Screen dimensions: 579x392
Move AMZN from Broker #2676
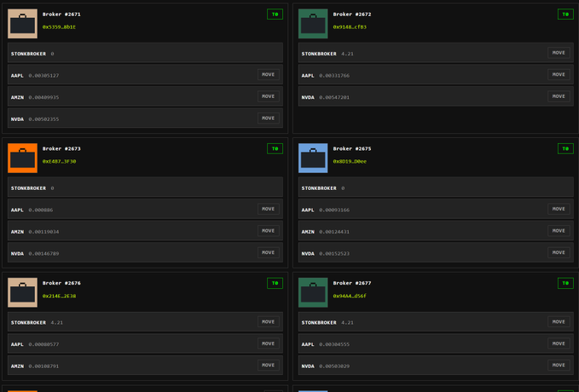click(x=268, y=365)
